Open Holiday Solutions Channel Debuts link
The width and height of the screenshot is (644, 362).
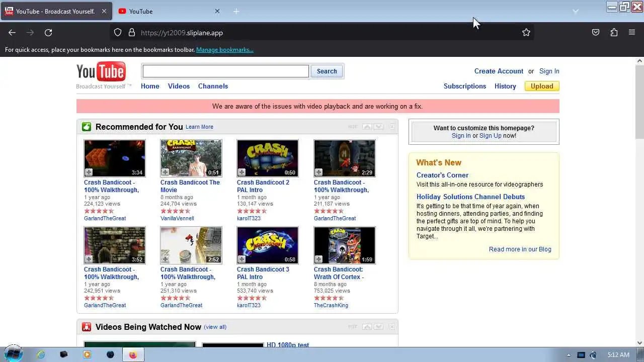[470, 197]
